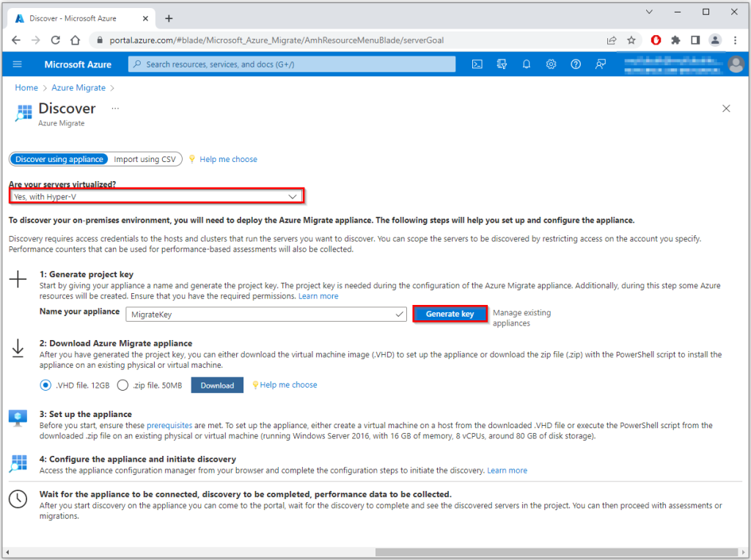Go forward in the browser
Viewport: 751px width, 560px height.
[x=36, y=40]
